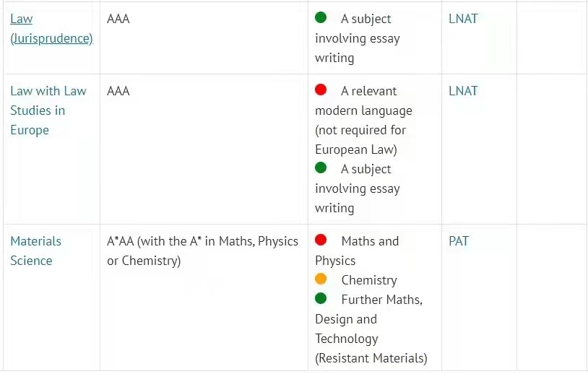588x374 pixels.
Task: Click the AAA grade cell for Law (Jurisprudence)
Action: pos(118,19)
